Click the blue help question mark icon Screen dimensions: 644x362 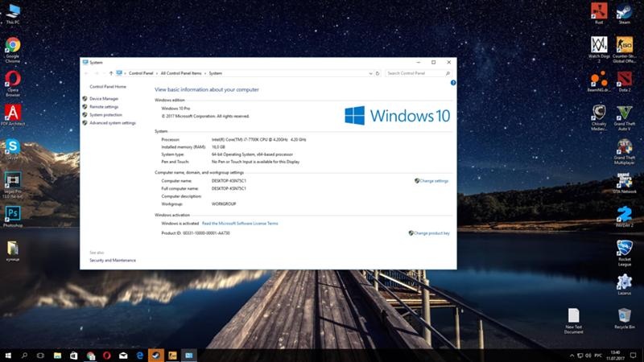pos(453,83)
